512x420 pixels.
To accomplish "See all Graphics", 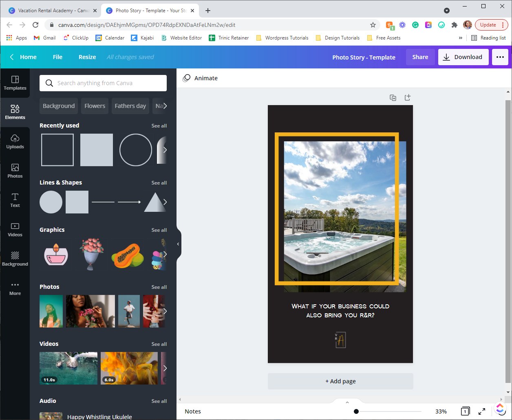I will tap(159, 230).
